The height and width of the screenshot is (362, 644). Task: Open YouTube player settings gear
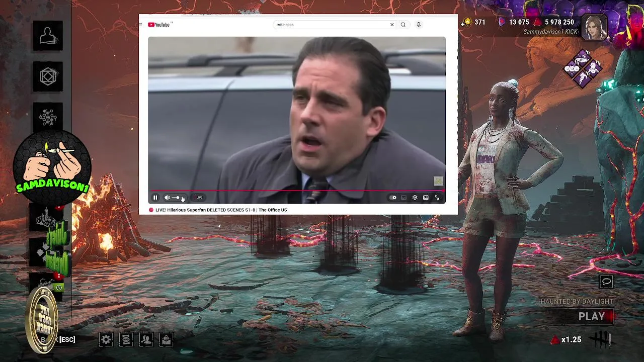[x=415, y=198]
